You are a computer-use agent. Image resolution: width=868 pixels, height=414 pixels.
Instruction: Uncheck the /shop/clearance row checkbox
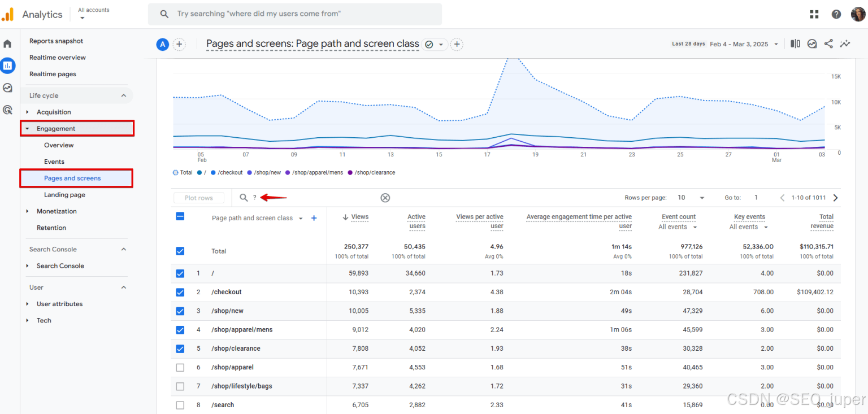pyautogui.click(x=180, y=348)
